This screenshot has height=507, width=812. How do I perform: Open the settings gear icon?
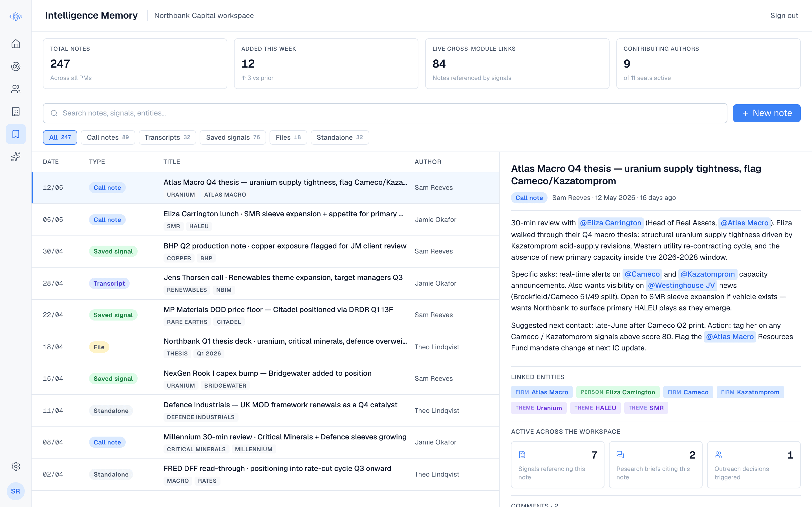click(x=16, y=466)
